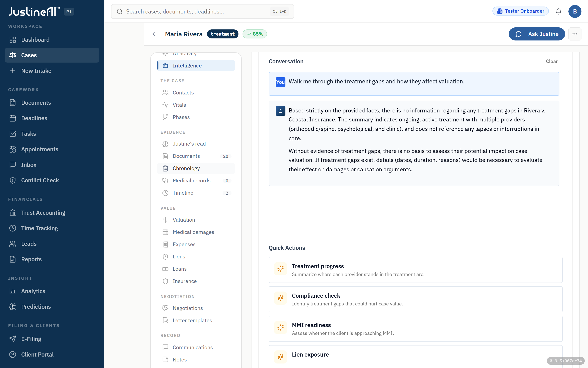Image resolution: width=588 pixels, height=368 pixels.
Task: Open the Notes section
Action: click(x=196, y=360)
